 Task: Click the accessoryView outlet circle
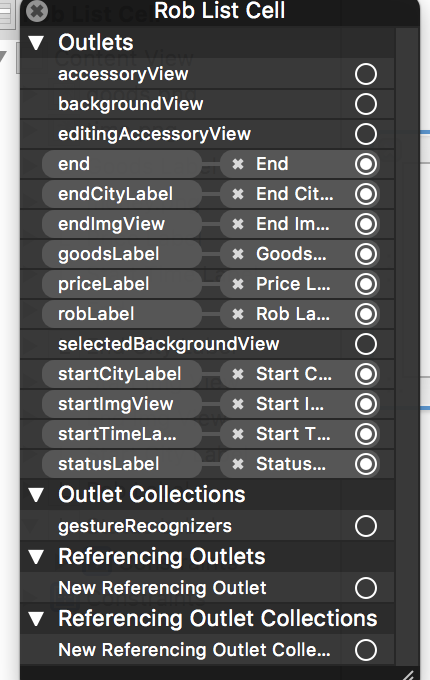[x=366, y=74]
